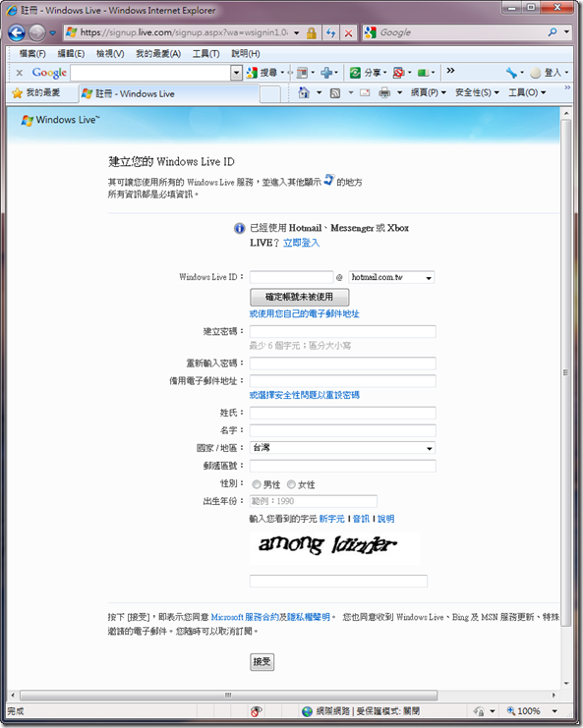The image size is (583, 728).
Task: Open a new blank tab
Action: 270,94
